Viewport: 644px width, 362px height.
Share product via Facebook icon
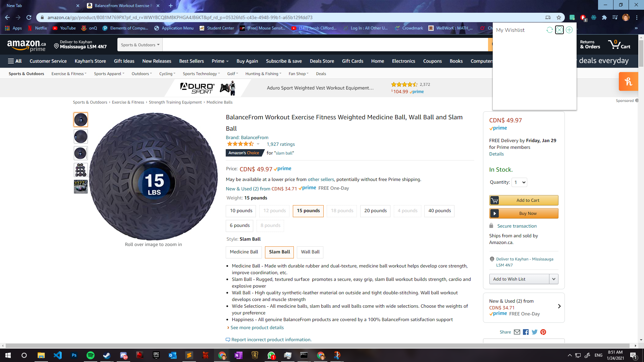coord(526,332)
